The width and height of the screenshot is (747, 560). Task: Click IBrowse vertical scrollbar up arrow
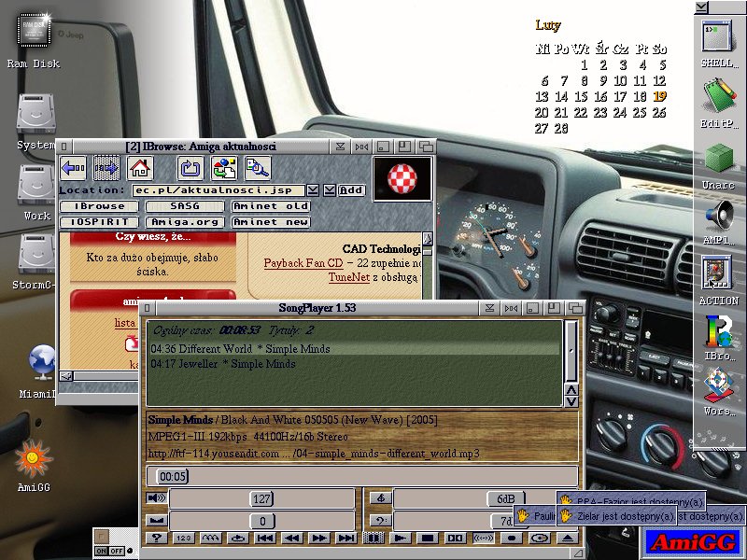[428, 239]
